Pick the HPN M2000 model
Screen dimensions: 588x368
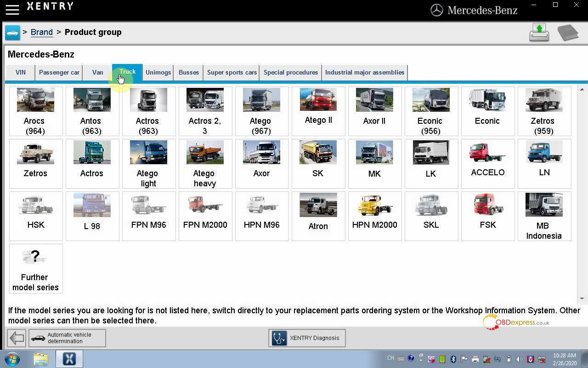375,216
